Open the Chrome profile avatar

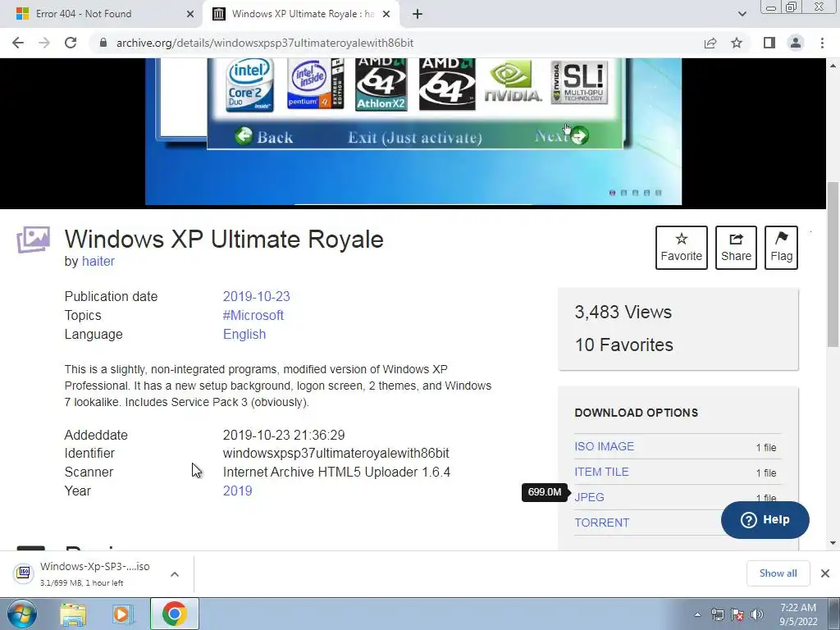tap(796, 43)
